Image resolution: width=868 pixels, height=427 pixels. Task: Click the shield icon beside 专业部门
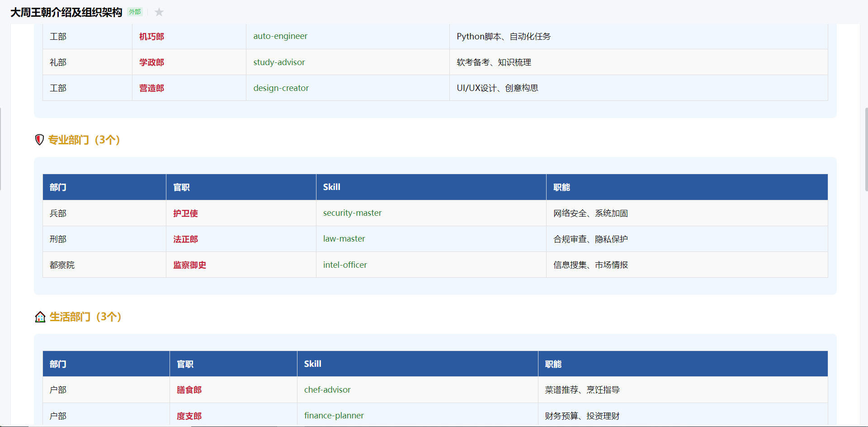point(39,140)
